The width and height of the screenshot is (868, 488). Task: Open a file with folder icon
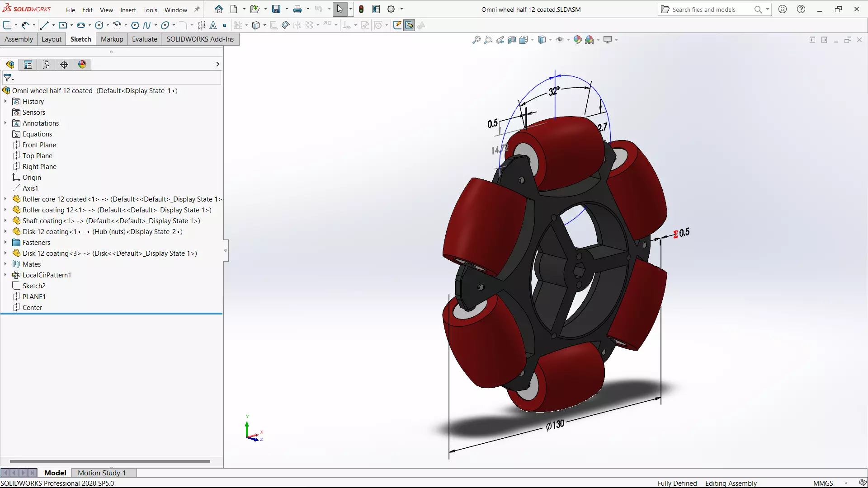pos(255,9)
